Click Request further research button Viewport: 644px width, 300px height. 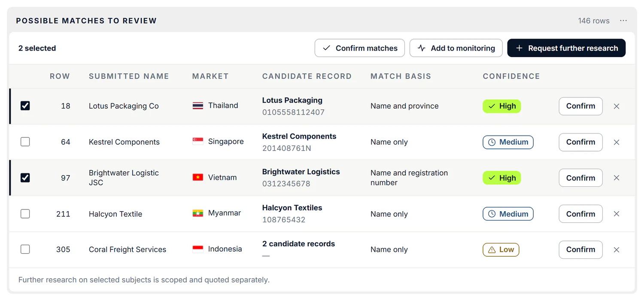(x=566, y=48)
